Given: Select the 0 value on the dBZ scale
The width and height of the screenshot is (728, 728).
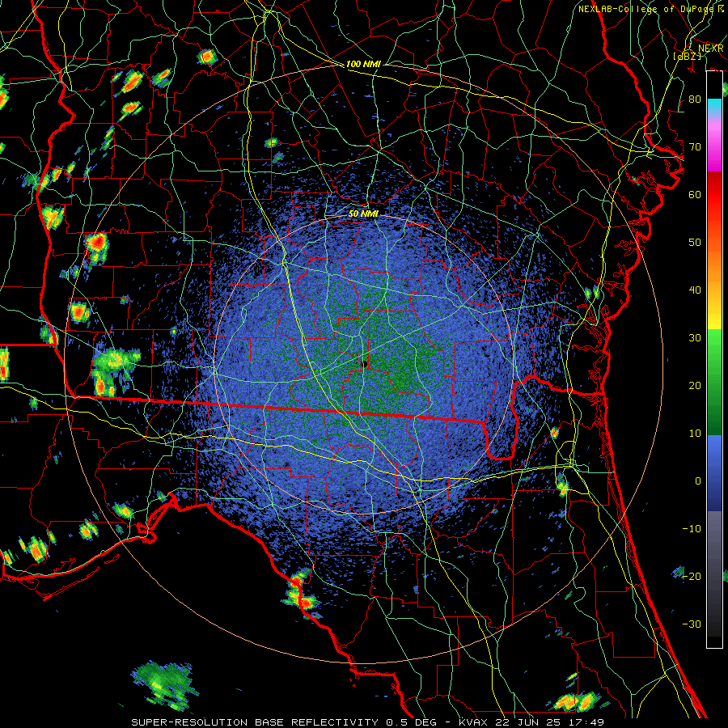Looking at the screenshot, I should pyautogui.click(x=698, y=481).
